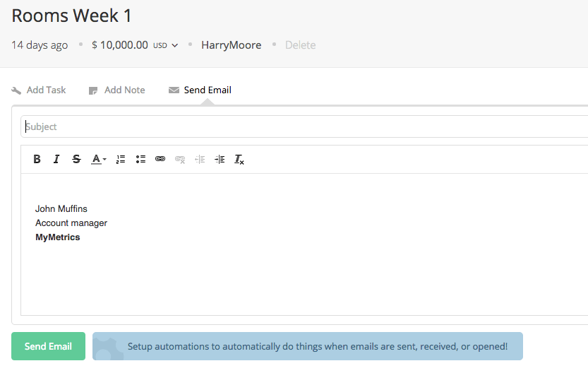Increase indent of the paragraph
Screen dimensions: 588x373
click(220, 160)
